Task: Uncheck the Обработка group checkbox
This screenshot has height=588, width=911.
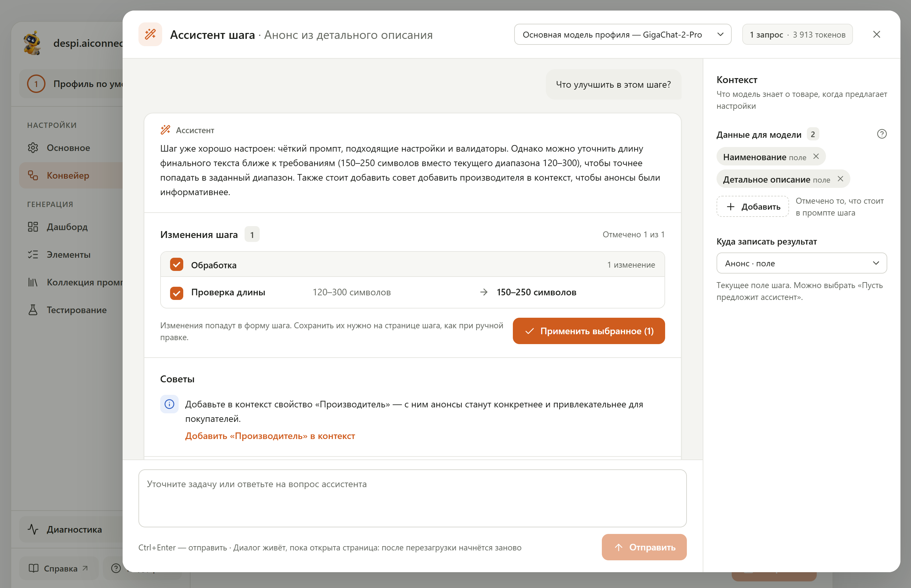Action: 176,265
